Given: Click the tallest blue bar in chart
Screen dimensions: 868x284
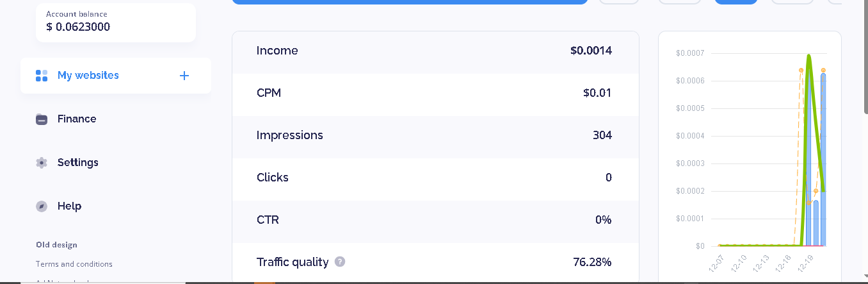Looking at the screenshot, I should [823, 160].
